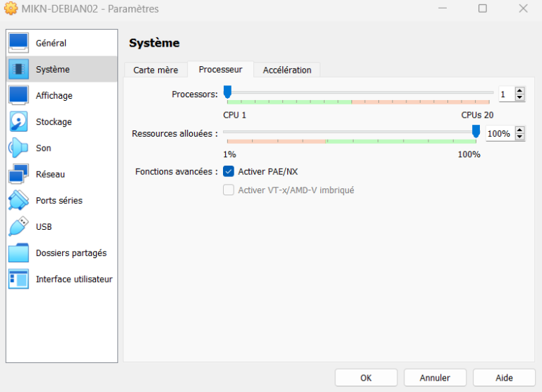Click the CPU 1 minimum label
This screenshot has height=392, width=542.
[x=235, y=115]
